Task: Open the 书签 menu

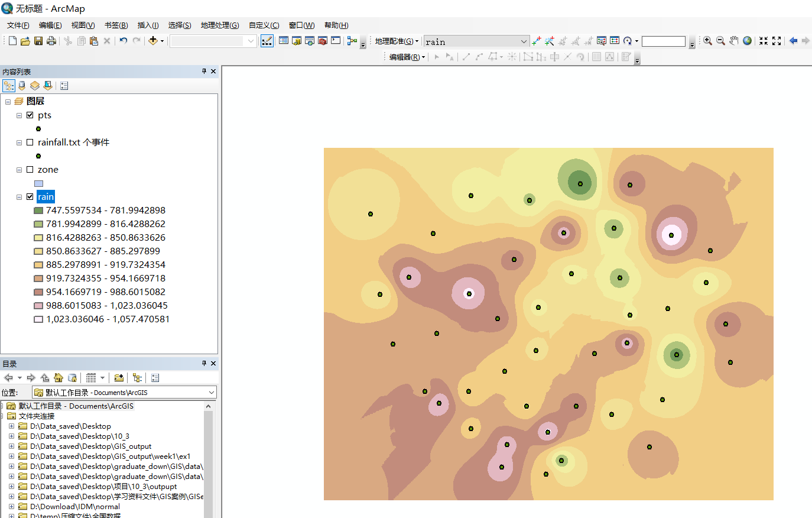Action: click(116, 25)
